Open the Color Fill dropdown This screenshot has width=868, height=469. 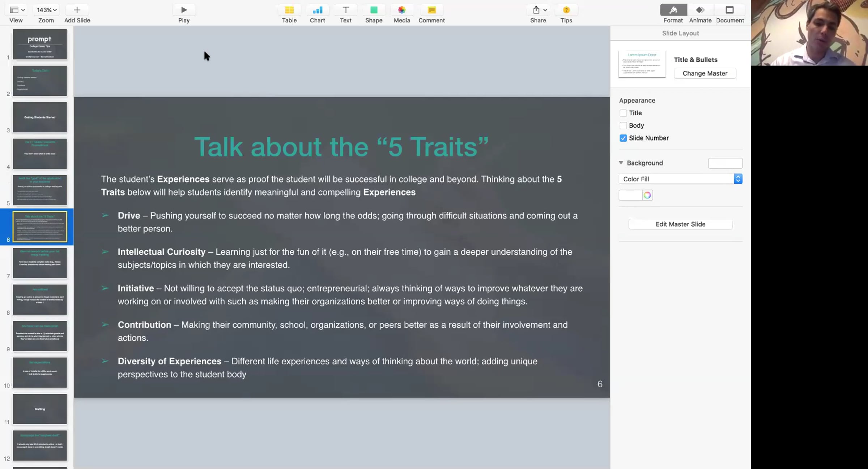tap(680, 179)
